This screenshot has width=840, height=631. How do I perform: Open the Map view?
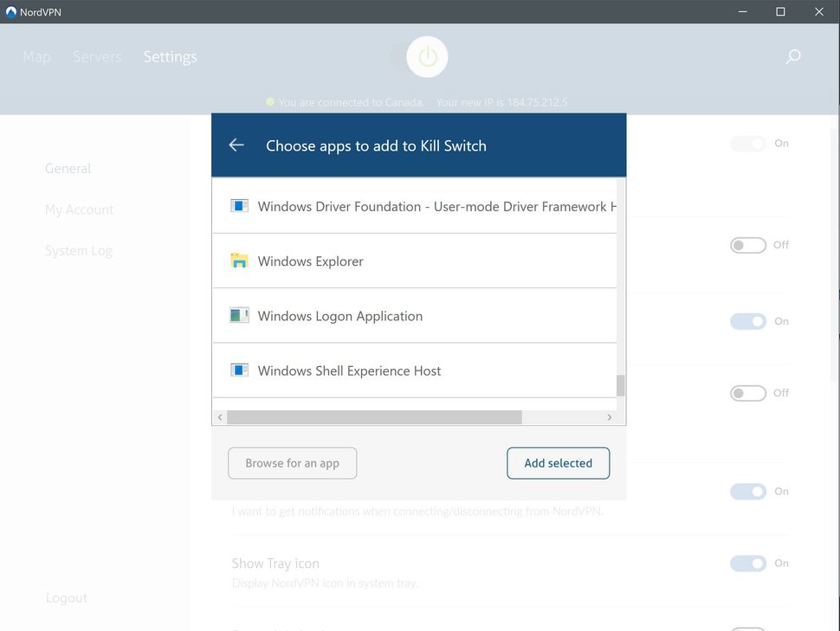pyautogui.click(x=36, y=56)
